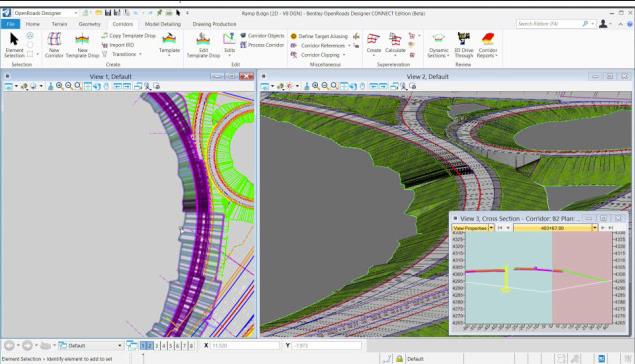Click the user account icon

pyautogui.click(x=603, y=24)
